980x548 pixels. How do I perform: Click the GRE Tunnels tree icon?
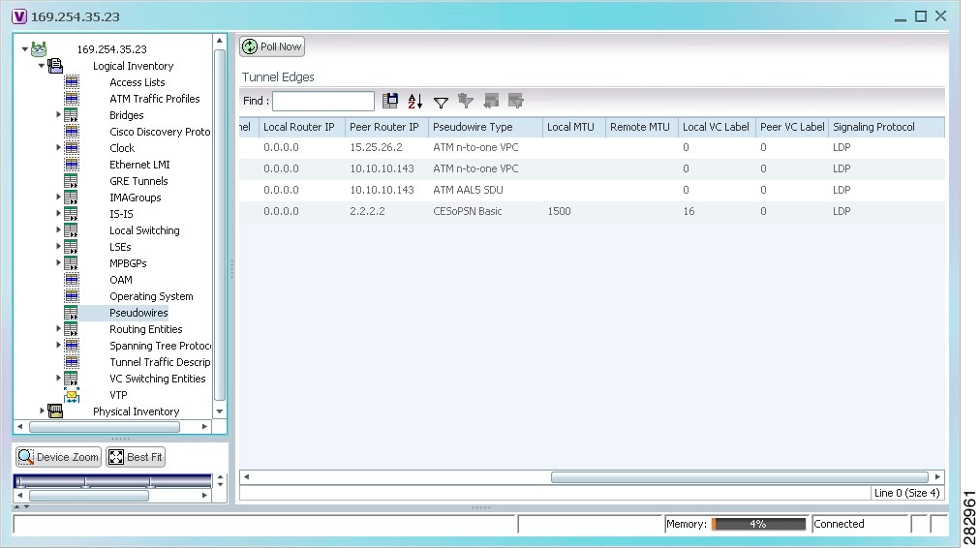point(72,181)
